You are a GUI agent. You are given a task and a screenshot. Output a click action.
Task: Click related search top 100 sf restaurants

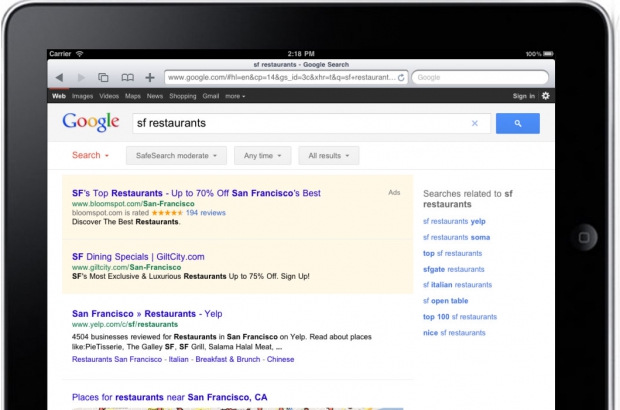tap(460, 317)
